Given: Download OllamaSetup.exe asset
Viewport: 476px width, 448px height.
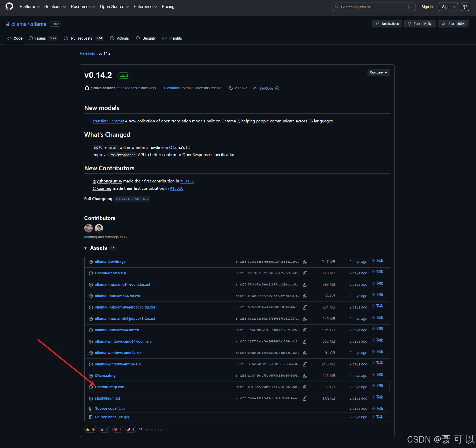Looking at the screenshot, I should [109, 387].
